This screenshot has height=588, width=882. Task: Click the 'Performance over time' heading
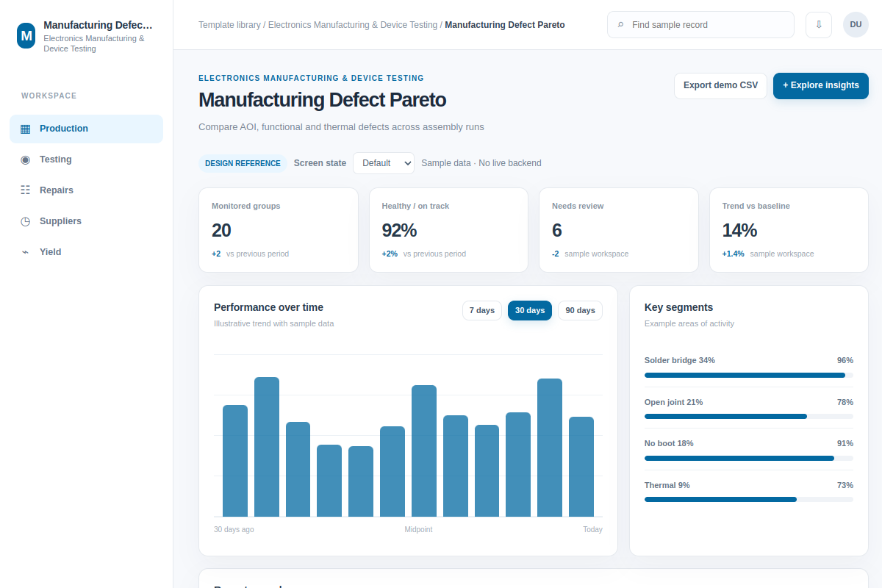(269, 307)
